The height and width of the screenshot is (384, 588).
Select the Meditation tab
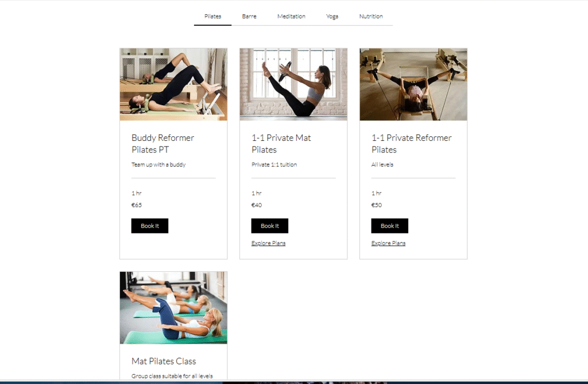[x=291, y=17]
